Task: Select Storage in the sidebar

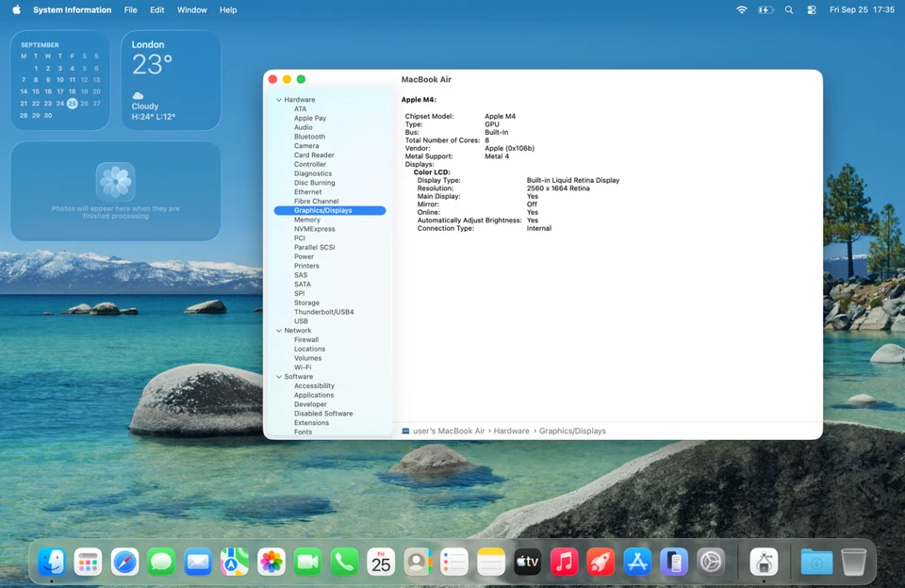Action: (306, 302)
